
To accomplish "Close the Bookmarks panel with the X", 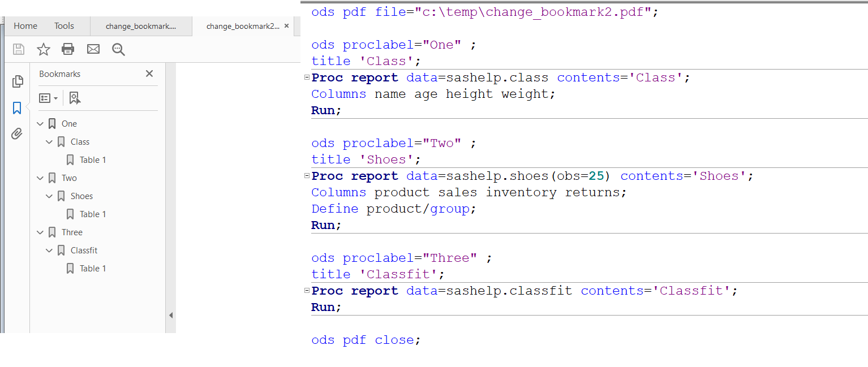I will coord(149,74).
